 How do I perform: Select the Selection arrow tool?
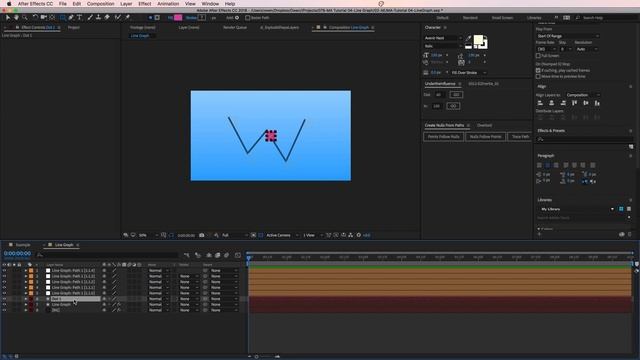(x=8, y=18)
